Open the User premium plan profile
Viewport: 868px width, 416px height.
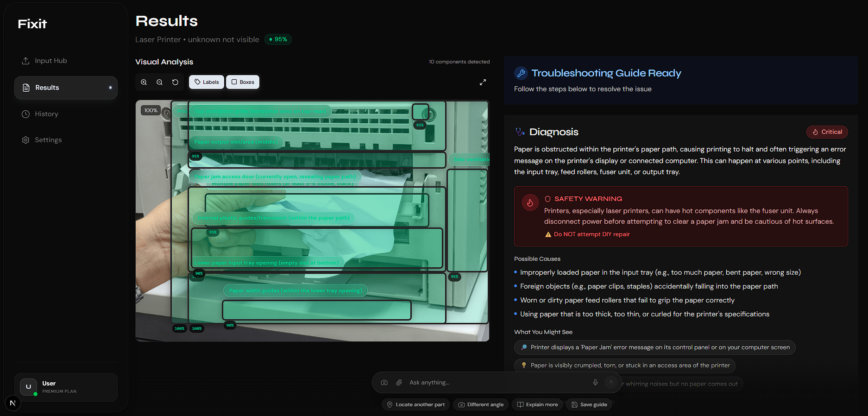pyautogui.click(x=66, y=387)
